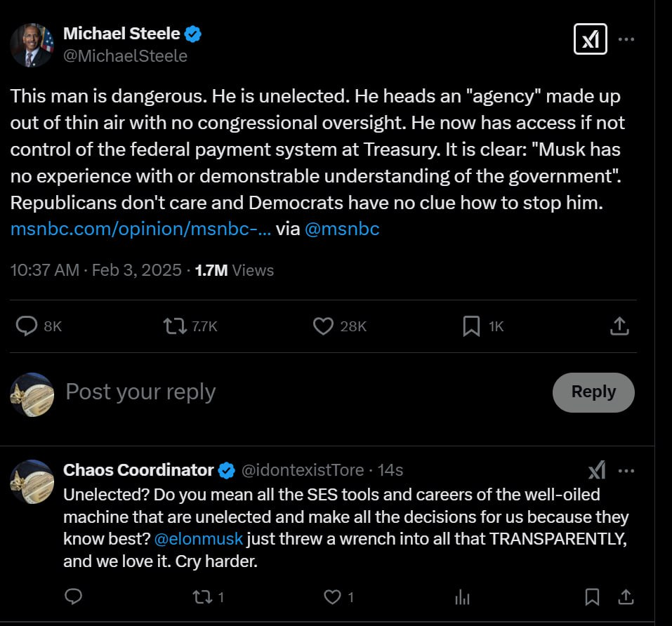672x626 pixels.
Task: Expand three-dot menu on Chaos Coordinator's reply
Action: [x=626, y=470]
